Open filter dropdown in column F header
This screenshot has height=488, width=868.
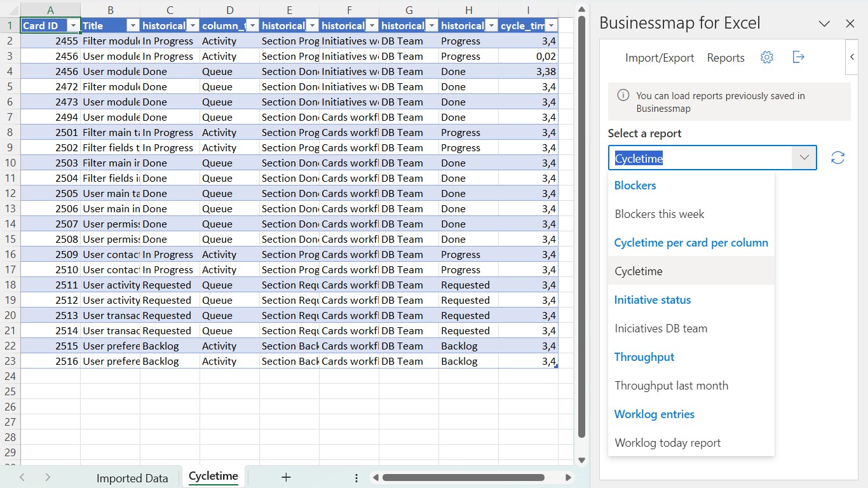click(372, 25)
